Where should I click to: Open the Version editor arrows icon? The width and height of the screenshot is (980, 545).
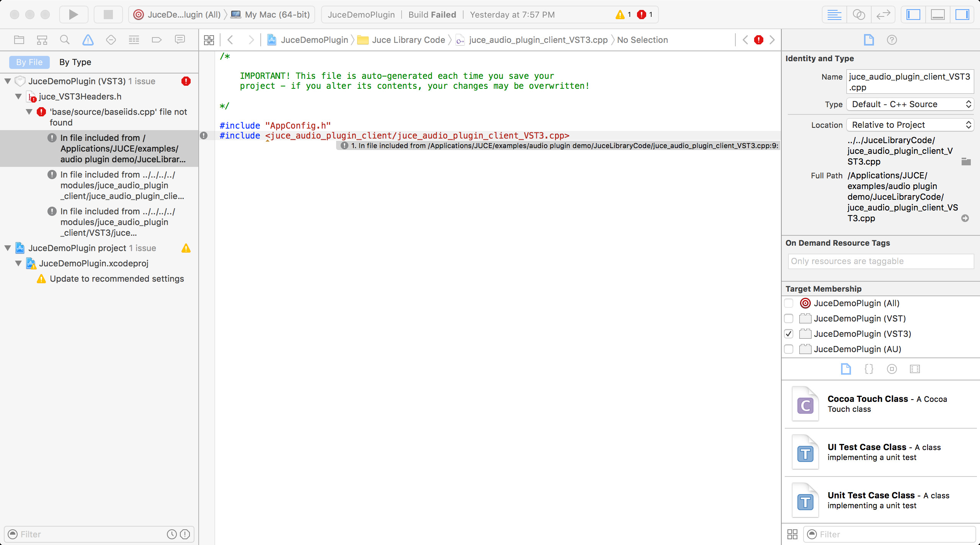tap(883, 15)
